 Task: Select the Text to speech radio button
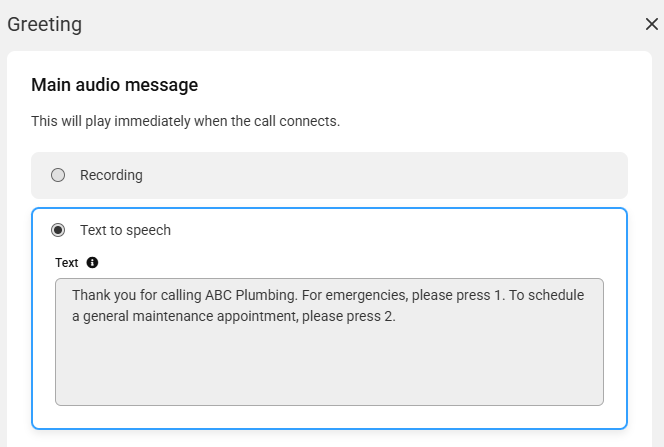click(x=58, y=230)
